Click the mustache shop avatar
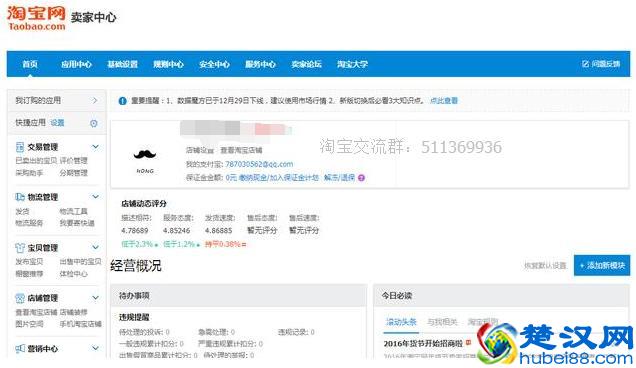636x368 pixels. 145,160
